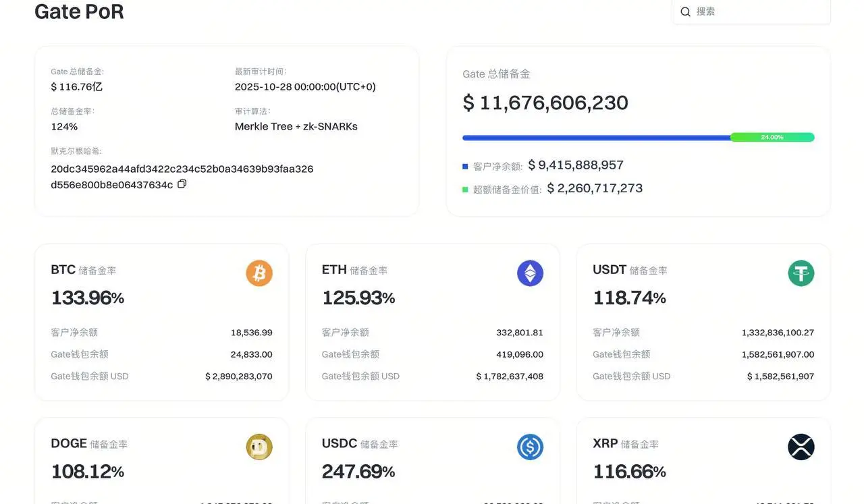Click the $ 2,260,717,273 excess reserve value
Viewport: 864px width, 504px height.
coord(595,188)
